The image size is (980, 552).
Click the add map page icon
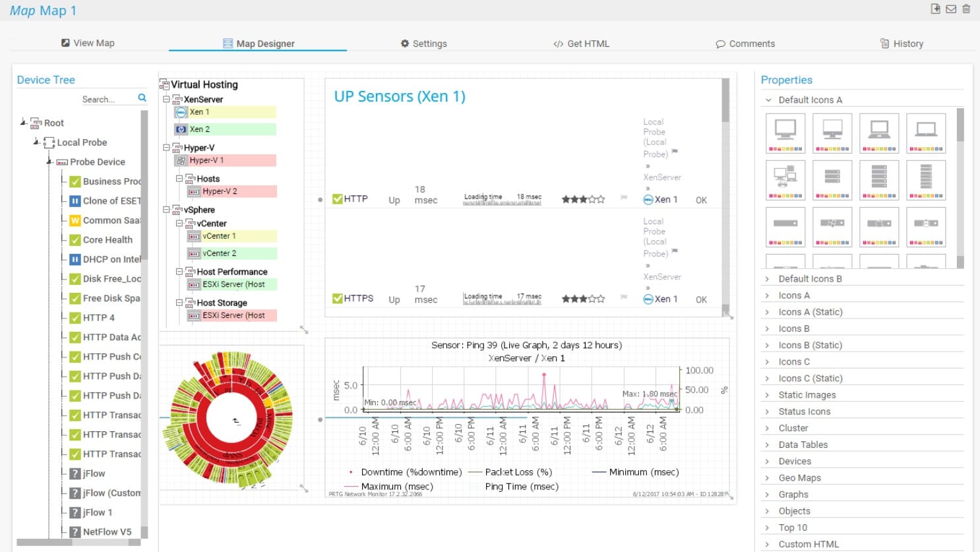click(935, 9)
